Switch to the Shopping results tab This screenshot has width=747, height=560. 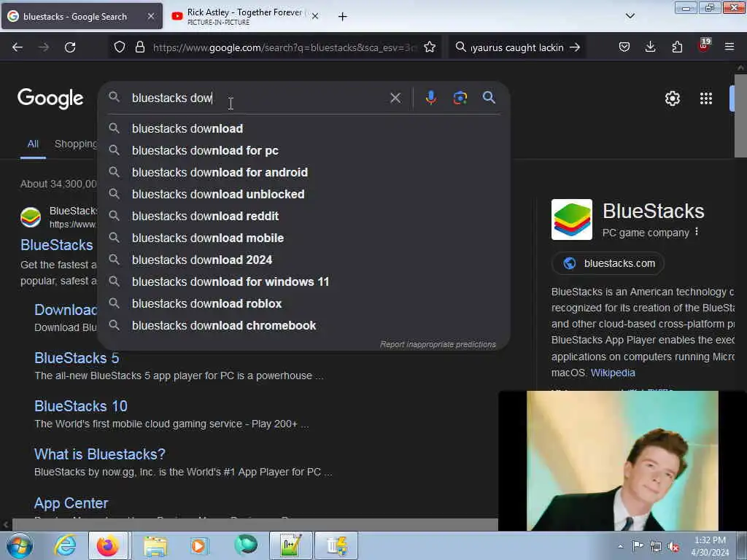[76, 144]
